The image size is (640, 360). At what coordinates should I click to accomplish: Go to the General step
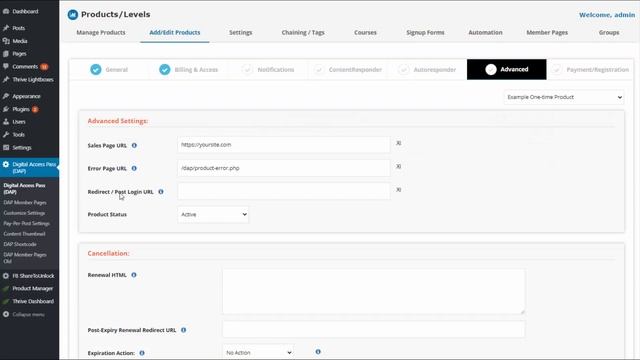point(109,69)
